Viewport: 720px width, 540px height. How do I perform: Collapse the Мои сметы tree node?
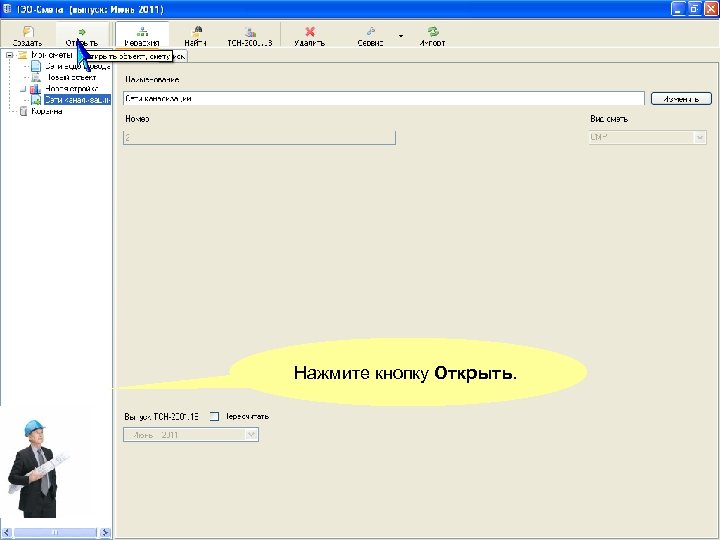[9, 55]
